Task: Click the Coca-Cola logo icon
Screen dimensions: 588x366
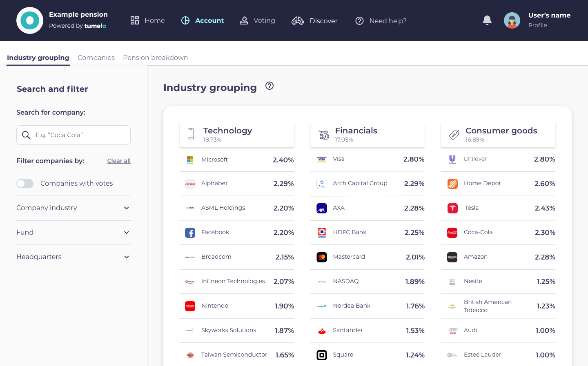Action: [x=452, y=233]
